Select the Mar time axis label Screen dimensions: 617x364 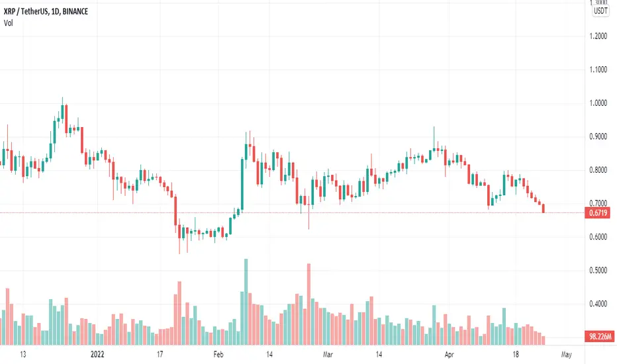[x=328, y=354]
